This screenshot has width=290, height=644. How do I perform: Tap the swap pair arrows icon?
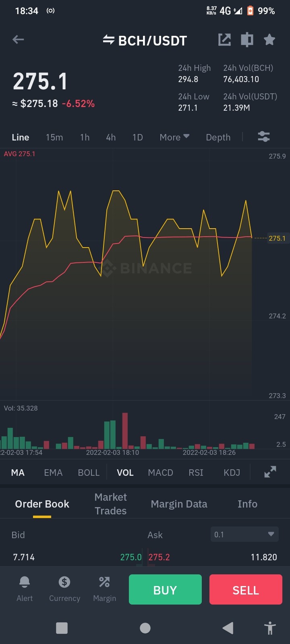pyautogui.click(x=108, y=39)
